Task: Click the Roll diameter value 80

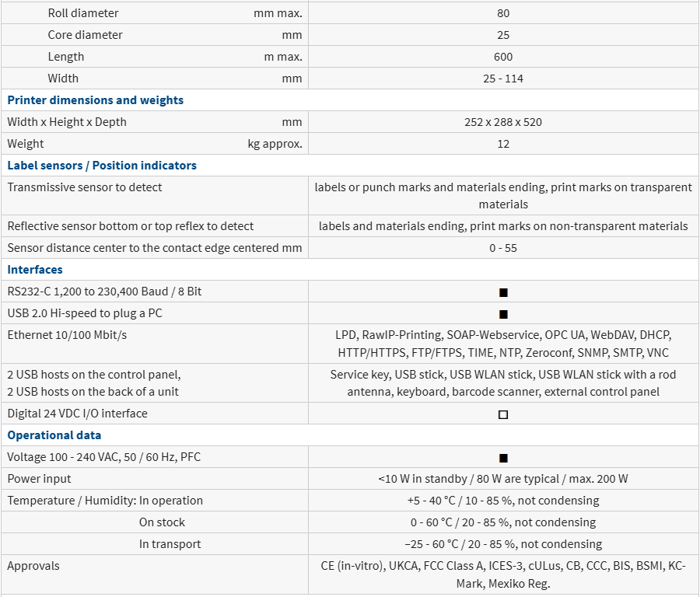Action: pos(503,13)
